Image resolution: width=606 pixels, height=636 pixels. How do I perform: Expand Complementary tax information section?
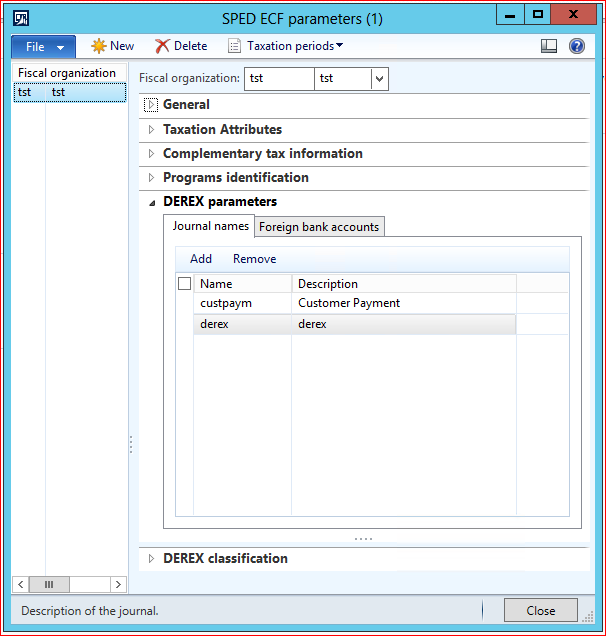tap(151, 153)
